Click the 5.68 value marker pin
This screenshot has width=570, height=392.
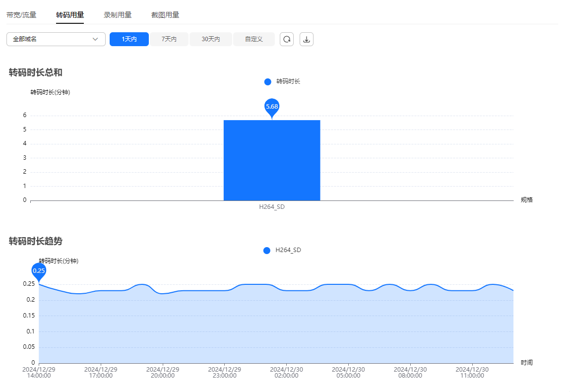pos(272,108)
